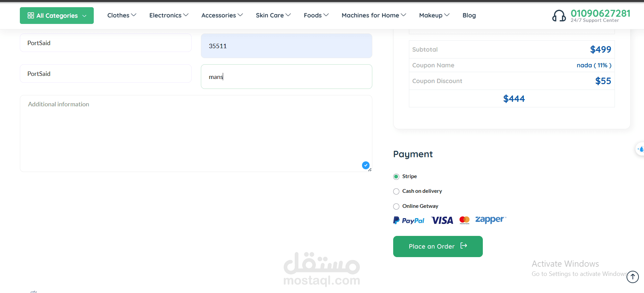Screen dimensions: 644x293
Task: Click the scroll-to-top arrow icon
Action: pos(633,277)
